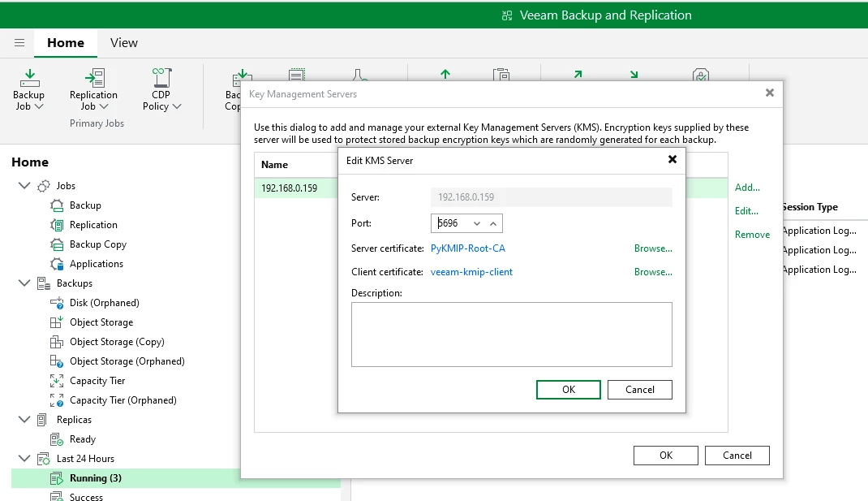Decrease port value with down arrow

(x=477, y=223)
